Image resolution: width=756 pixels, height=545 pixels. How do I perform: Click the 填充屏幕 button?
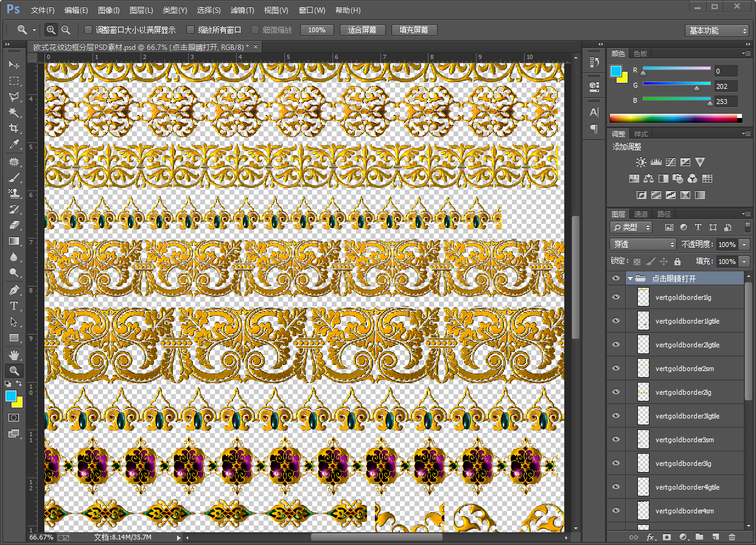(x=414, y=30)
